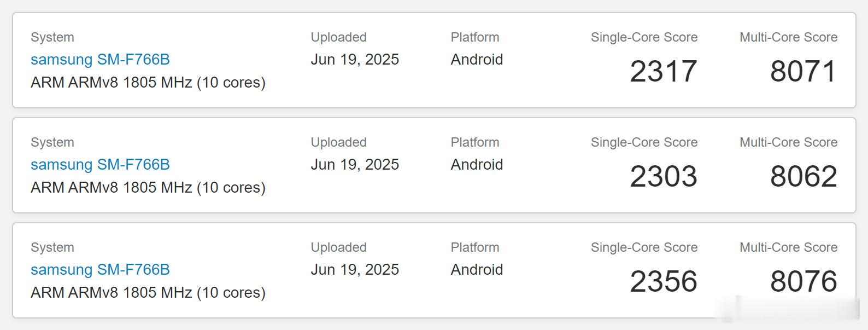This screenshot has height=330, width=868.
Task: Click the Uploaded label in the 2356 result
Action: pos(338,247)
